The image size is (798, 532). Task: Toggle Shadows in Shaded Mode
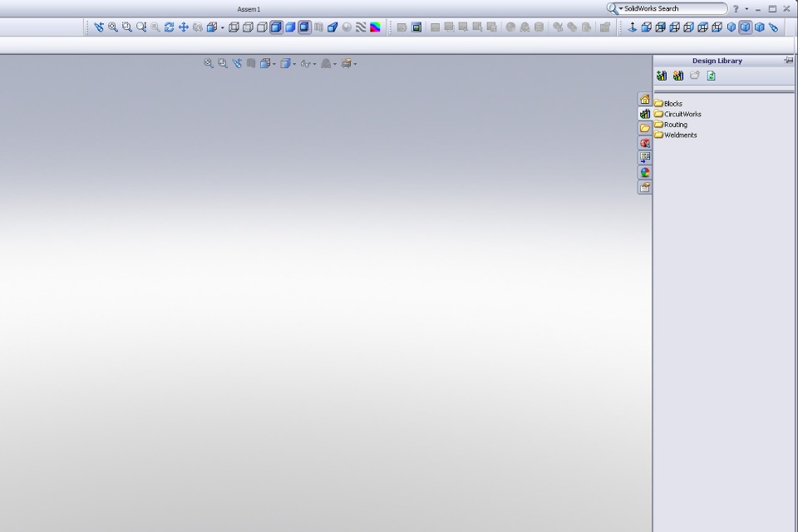click(x=304, y=27)
